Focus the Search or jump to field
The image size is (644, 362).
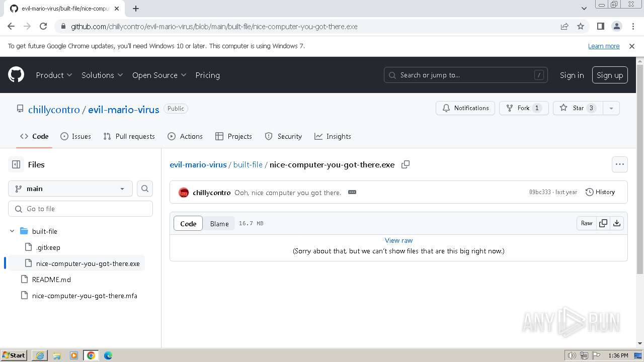click(x=466, y=75)
